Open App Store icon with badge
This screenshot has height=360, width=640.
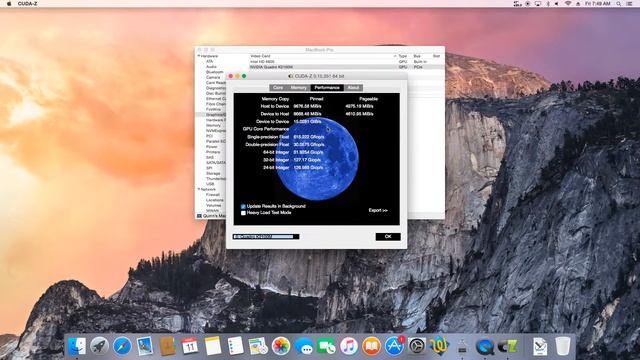click(394, 347)
